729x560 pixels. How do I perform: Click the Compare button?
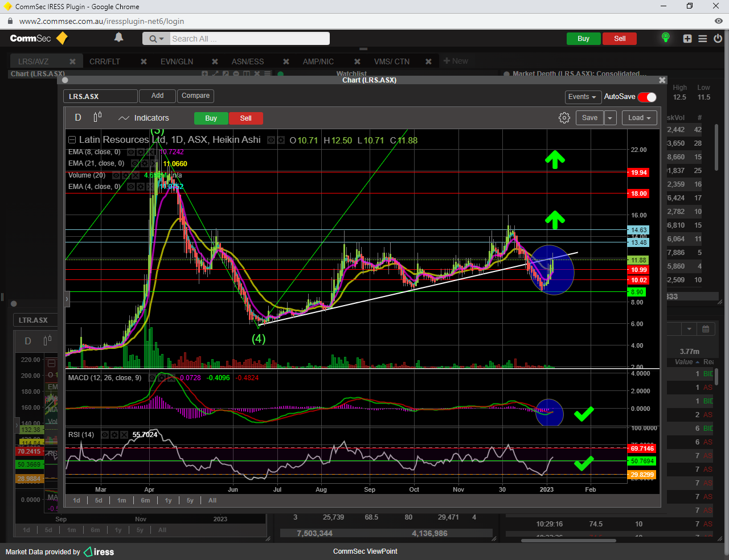(x=195, y=96)
